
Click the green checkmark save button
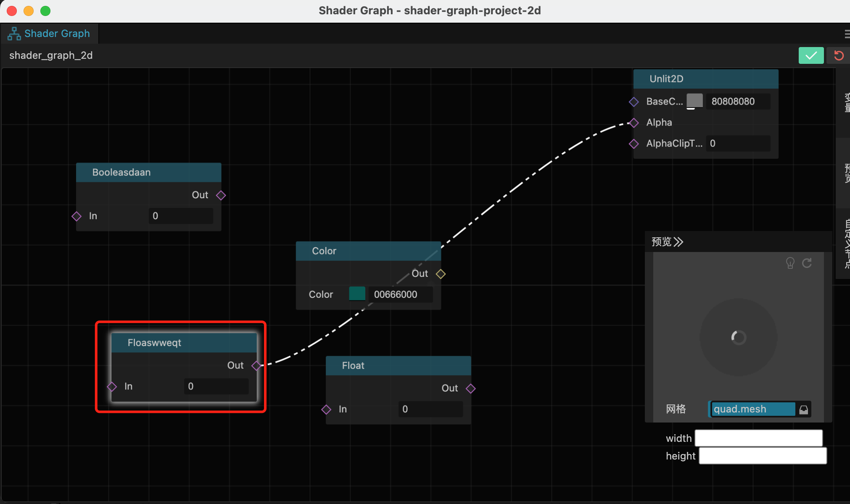click(x=810, y=55)
